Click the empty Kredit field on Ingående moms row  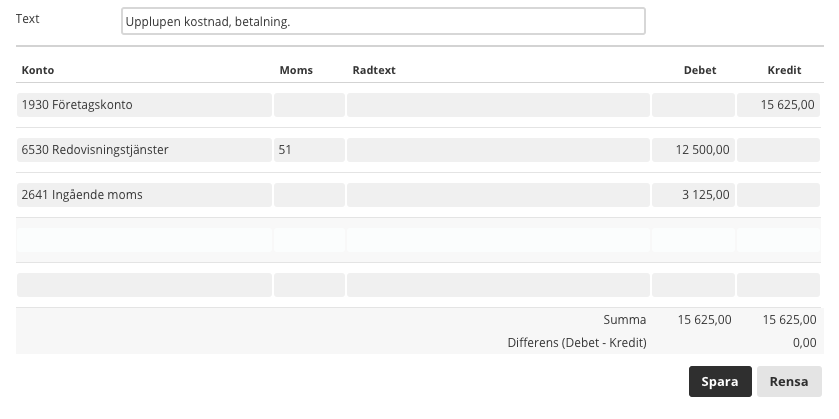coord(779,195)
